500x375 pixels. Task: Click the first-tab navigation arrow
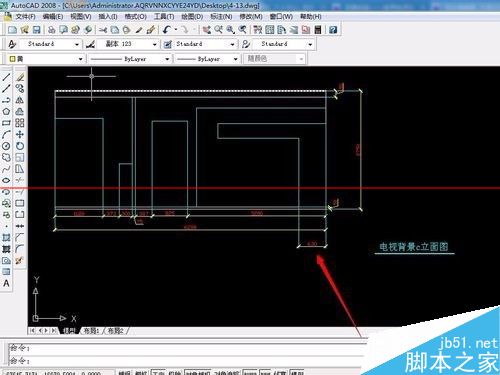(x=32, y=331)
